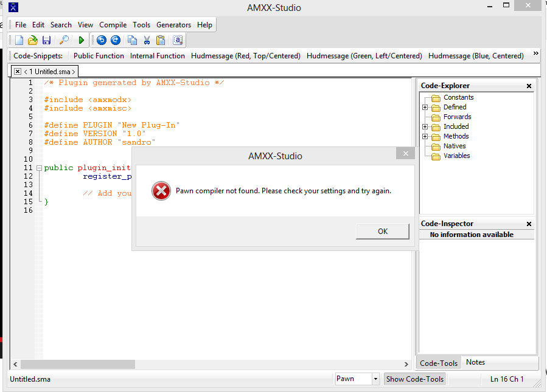547x392 pixels.
Task: Open the Pawn language dropdown
Action: tap(375, 379)
